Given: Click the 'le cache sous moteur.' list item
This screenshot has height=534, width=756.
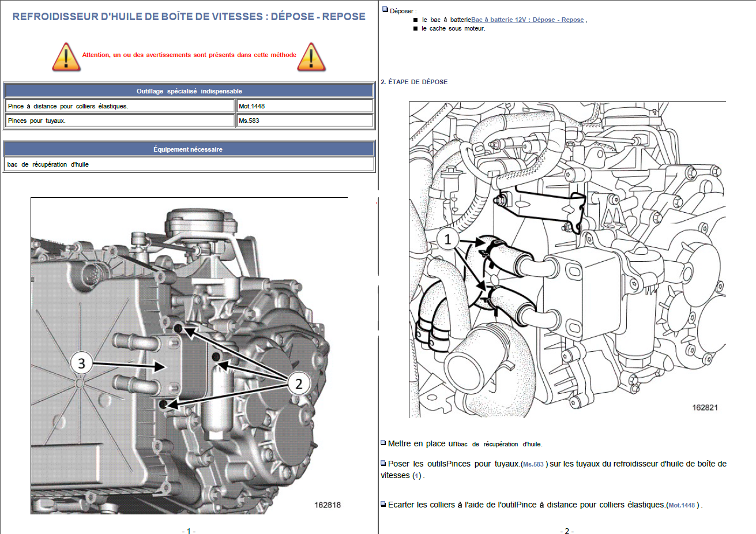Looking at the screenshot, I should click(x=453, y=28).
